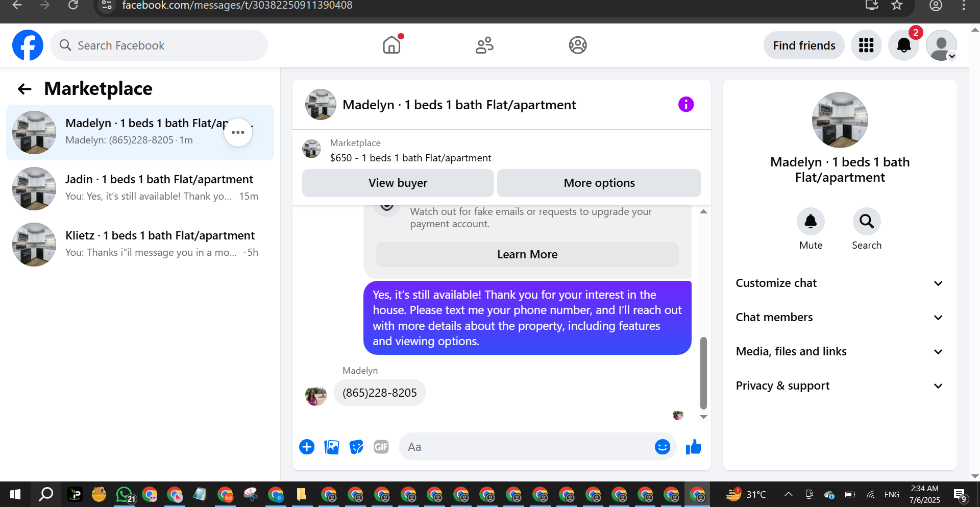Send a thumbs-up like
Image resolution: width=980 pixels, height=507 pixels.
693,447
